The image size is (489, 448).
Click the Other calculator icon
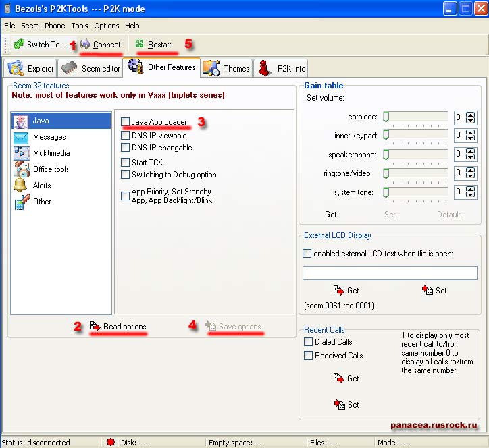[22, 202]
